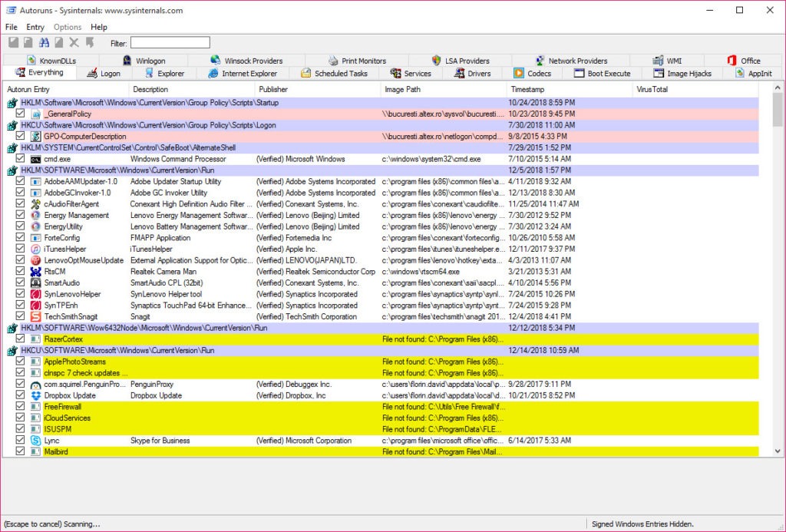The width and height of the screenshot is (786, 532).
Task: Open the Drivers tab
Action: pyautogui.click(x=472, y=73)
